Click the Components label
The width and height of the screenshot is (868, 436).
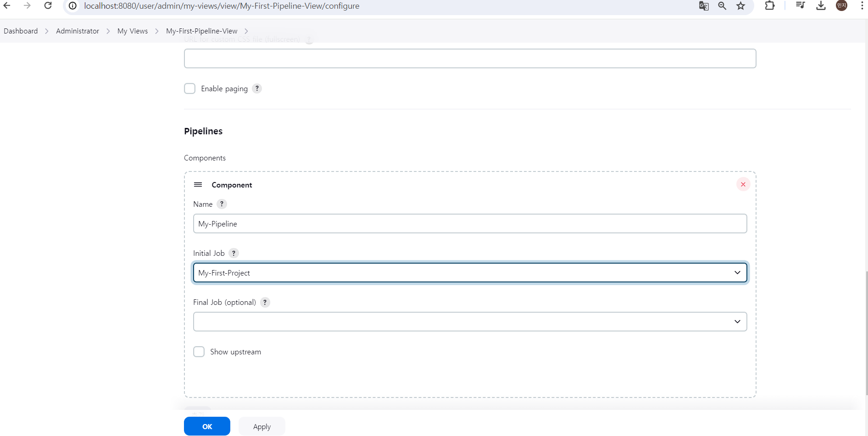[x=205, y=158]
